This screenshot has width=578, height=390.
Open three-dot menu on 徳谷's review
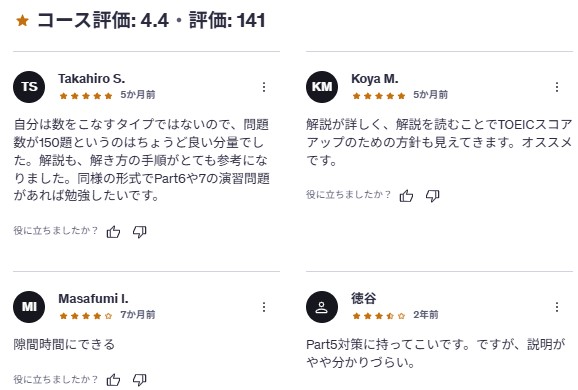tap(557, 307)
